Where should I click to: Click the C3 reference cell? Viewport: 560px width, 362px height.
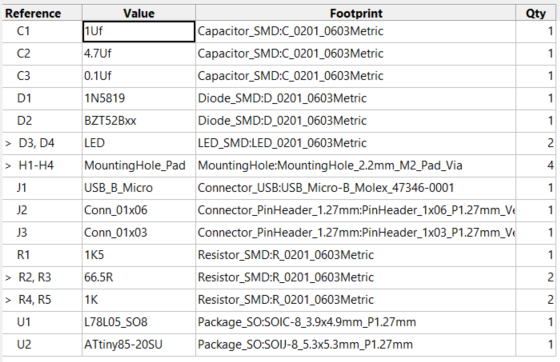click(x=42, y=76)
